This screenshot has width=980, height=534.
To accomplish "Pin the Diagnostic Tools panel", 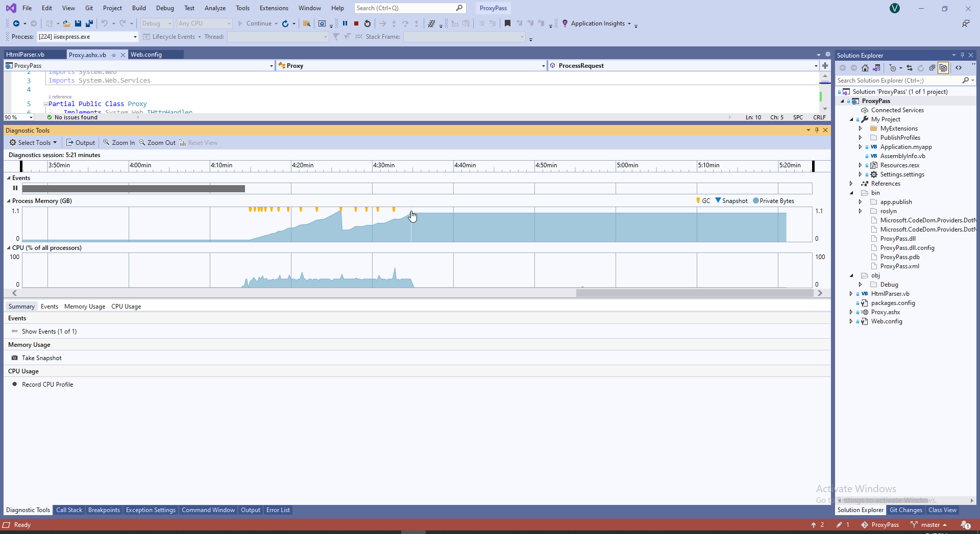I will point(817,131).
